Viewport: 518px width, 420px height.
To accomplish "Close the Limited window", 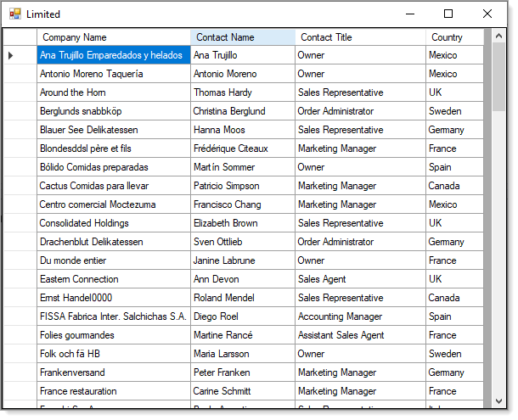I will pos(487,14).
